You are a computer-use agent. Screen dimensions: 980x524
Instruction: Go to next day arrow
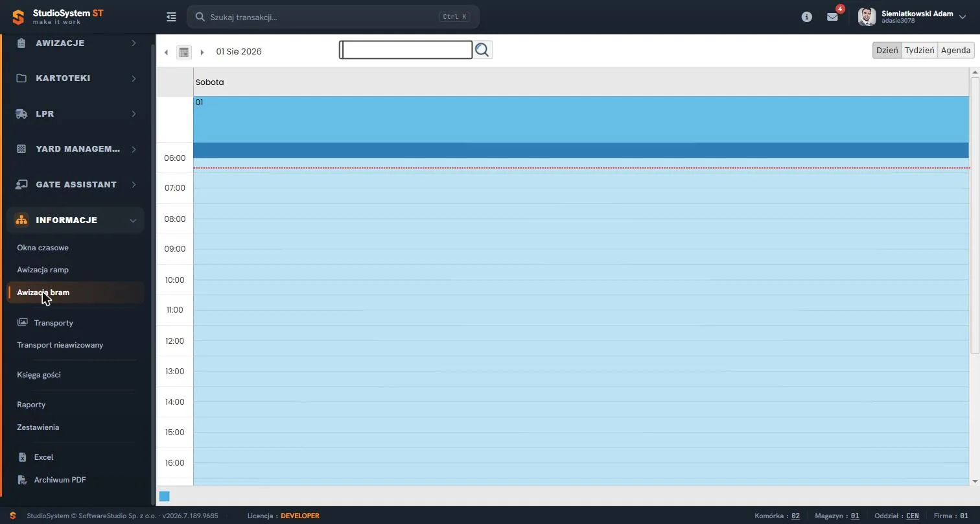202,52
